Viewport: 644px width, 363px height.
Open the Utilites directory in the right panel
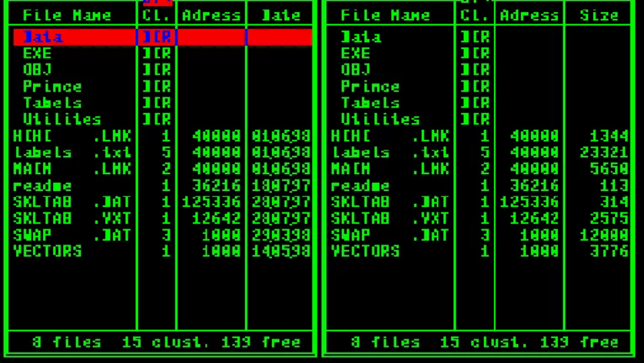click(380, 120)
